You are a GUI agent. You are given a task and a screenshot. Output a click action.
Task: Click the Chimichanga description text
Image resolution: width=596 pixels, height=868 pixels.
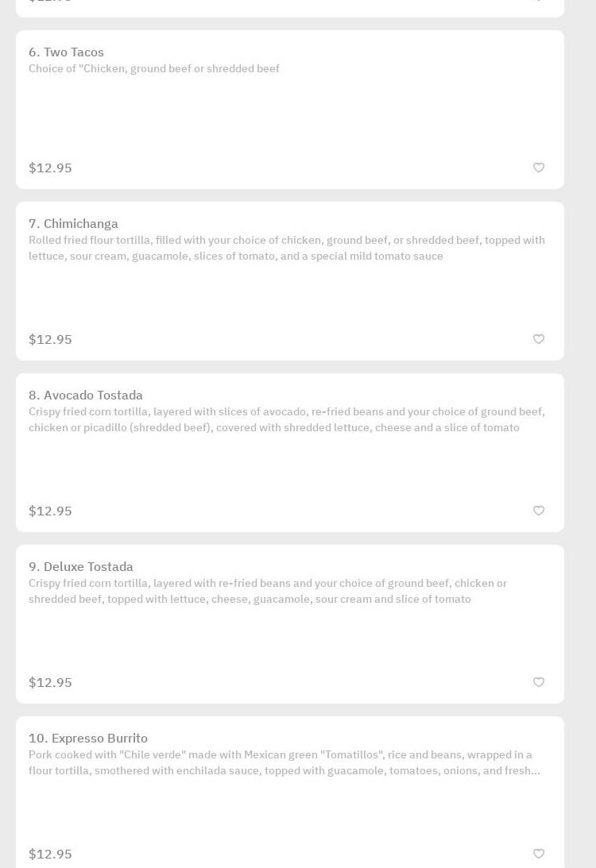pos(286,249)
